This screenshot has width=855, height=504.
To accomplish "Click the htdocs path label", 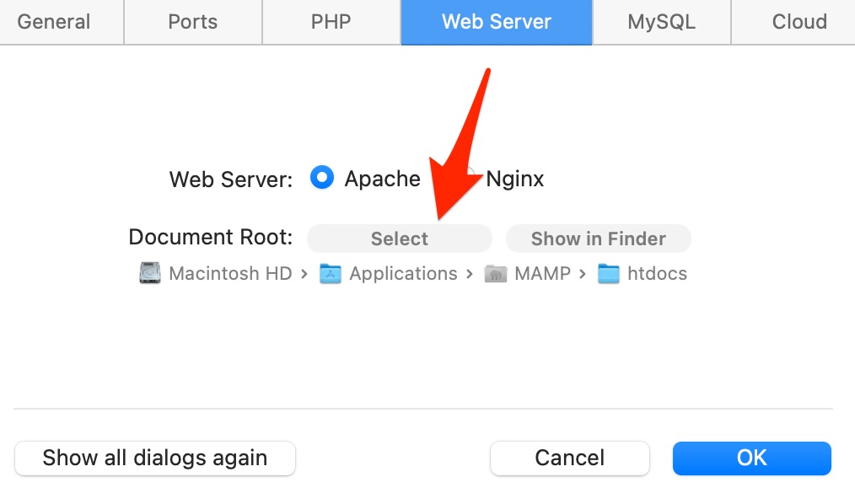I will click(x=657, y=274).
